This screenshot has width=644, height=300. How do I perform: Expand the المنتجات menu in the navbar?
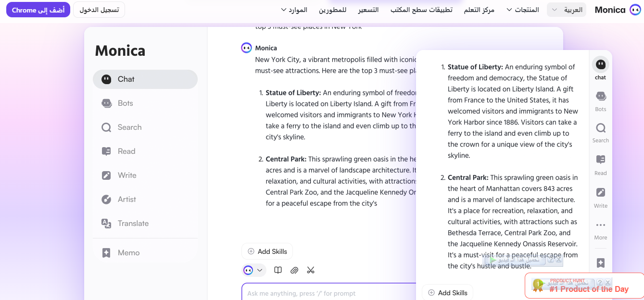pyautogui.click(x=522, y=10)
